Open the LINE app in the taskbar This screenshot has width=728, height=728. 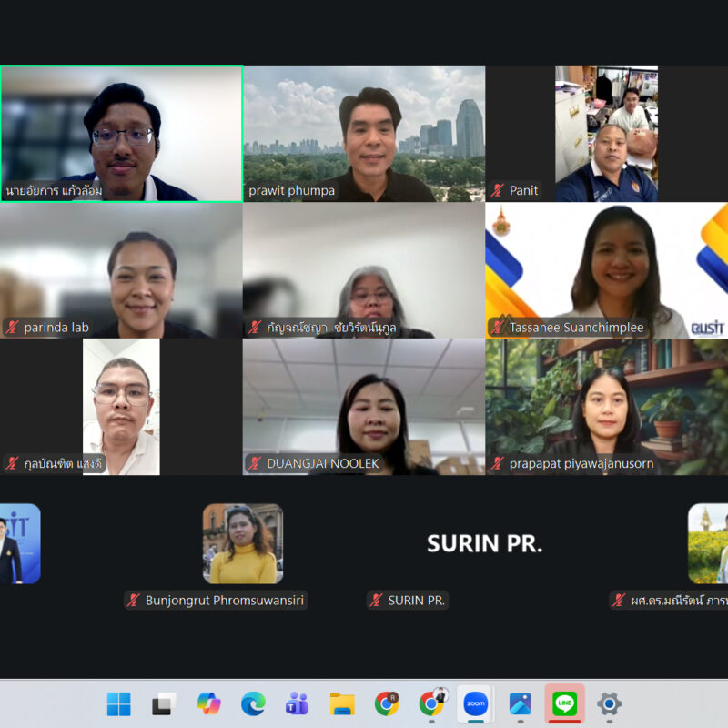pyautogui.click(x=564, y=703)
